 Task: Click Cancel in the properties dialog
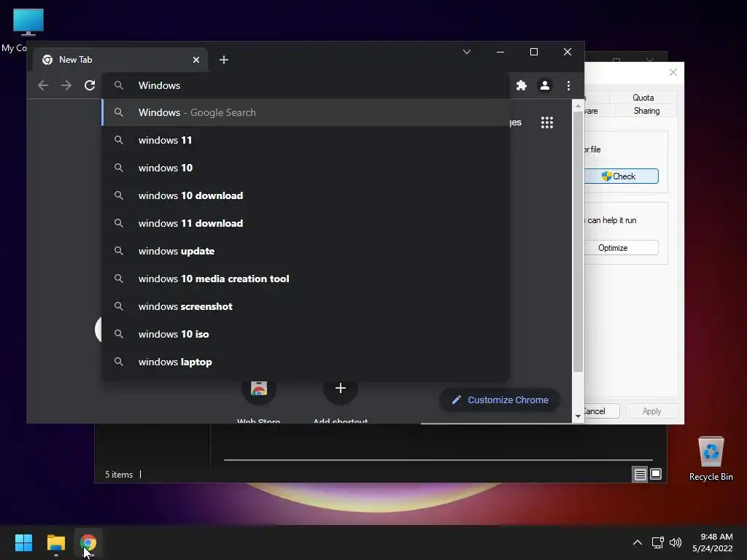(x=601, y=411)
